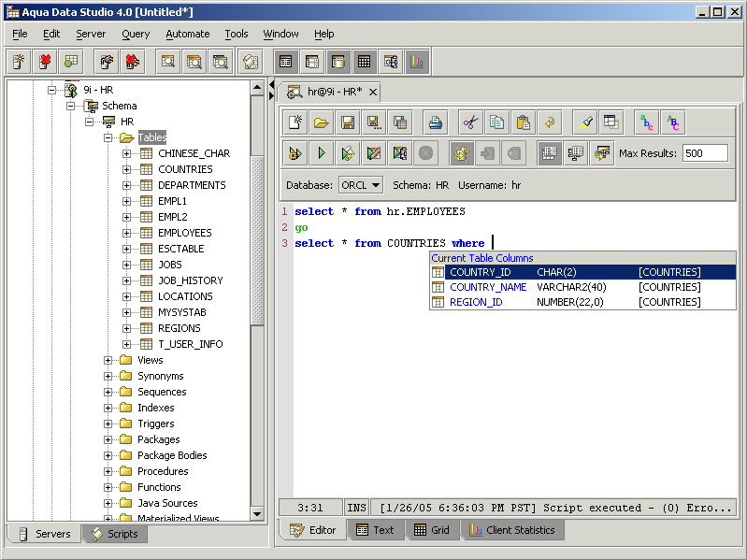747x560 pixels.
Task: Click the highlighter marker icon
Action: pos(584,122)
